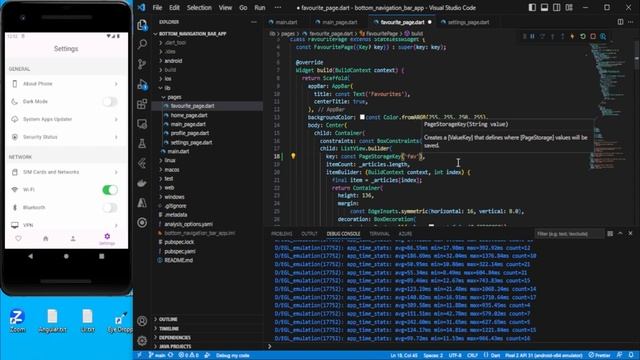
Task: Open the Selection menu
Action: tap(199, 7)
